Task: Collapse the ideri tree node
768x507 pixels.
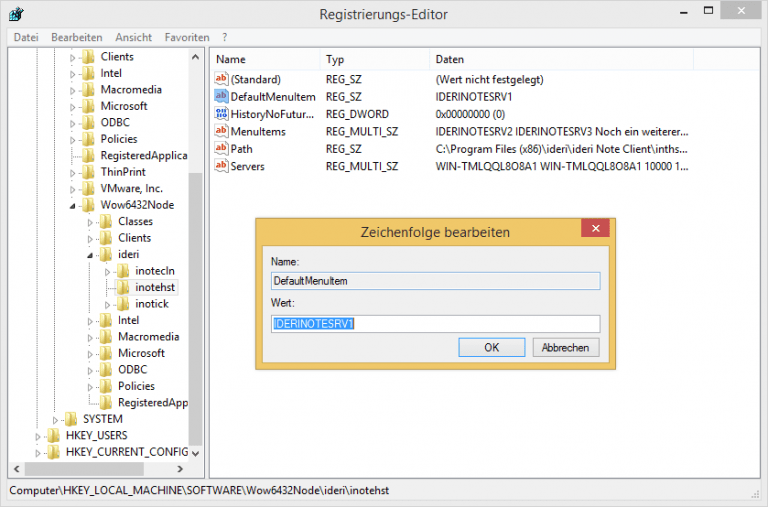Action: click(90, 255)
